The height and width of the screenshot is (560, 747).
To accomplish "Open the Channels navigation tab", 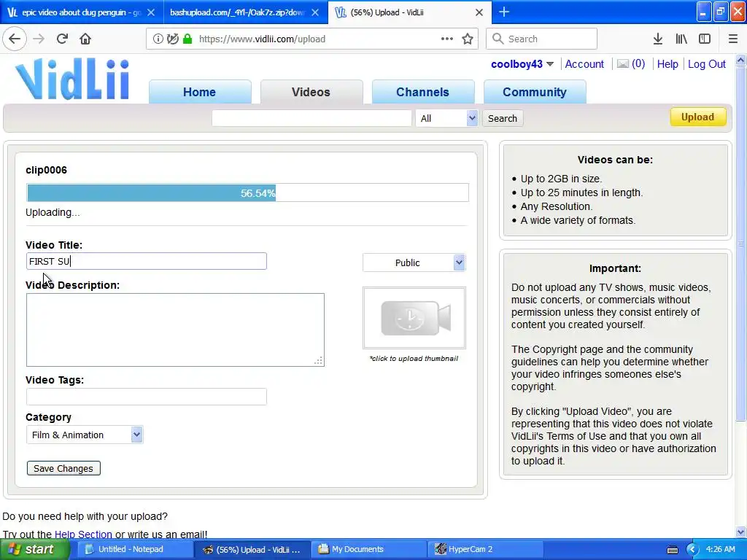I will (422, 92).
